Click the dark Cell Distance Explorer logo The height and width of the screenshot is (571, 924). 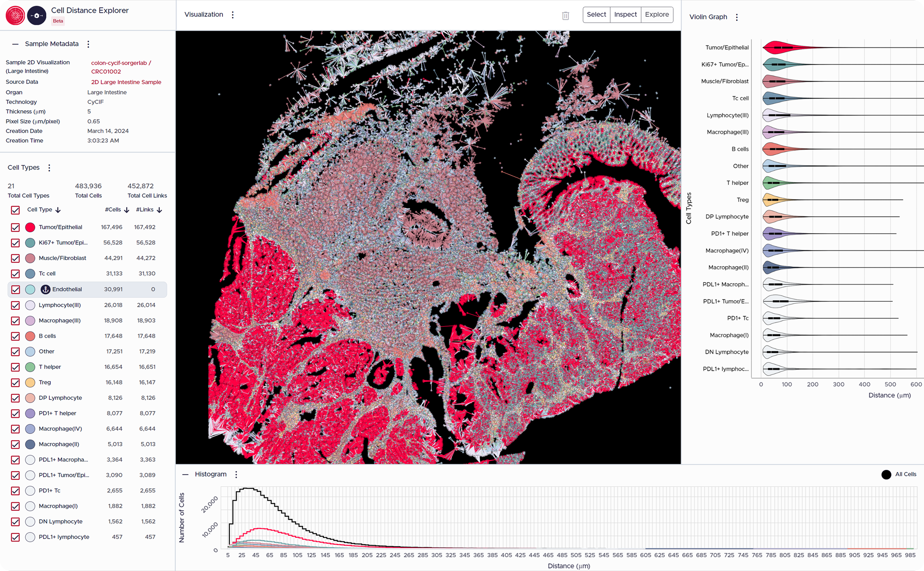pyautogui.click(x=37, y=16)
